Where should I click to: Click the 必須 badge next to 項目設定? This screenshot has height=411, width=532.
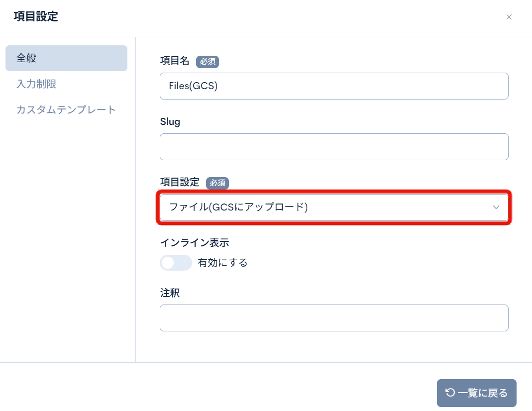pyautogui.click(x=217, y=183)
